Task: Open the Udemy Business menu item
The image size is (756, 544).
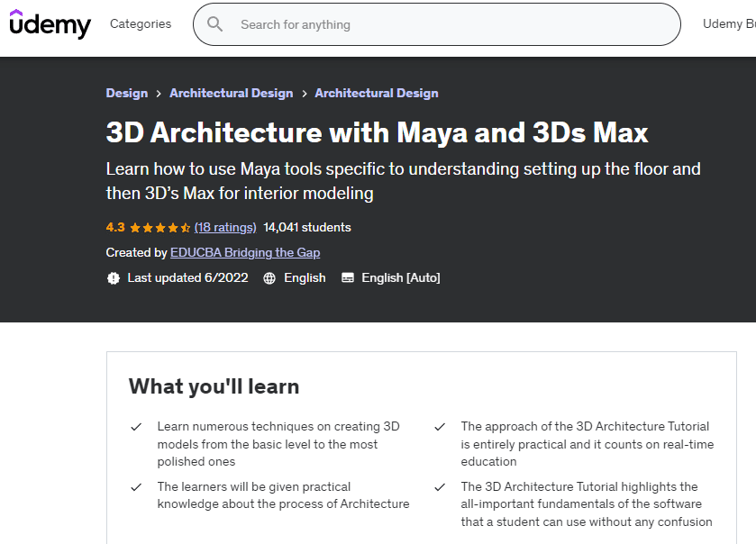Action: pyautogui.click(x=729, y=24)
